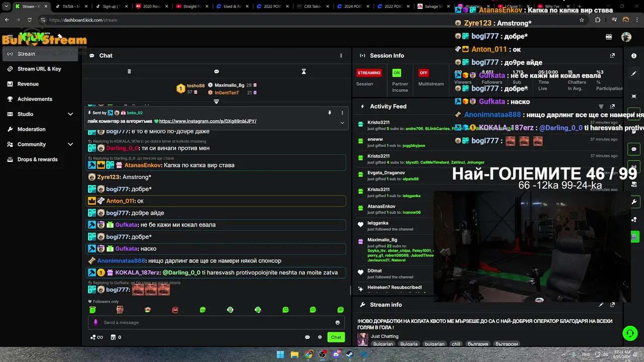Open Stream URL & Key page
This screenshot has width=644, height=362.
[40, 69]
